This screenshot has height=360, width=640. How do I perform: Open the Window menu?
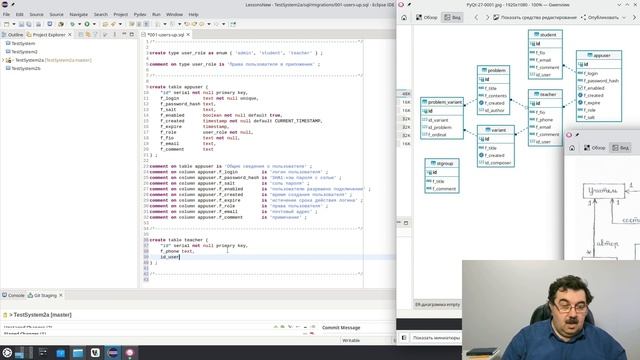174,14
